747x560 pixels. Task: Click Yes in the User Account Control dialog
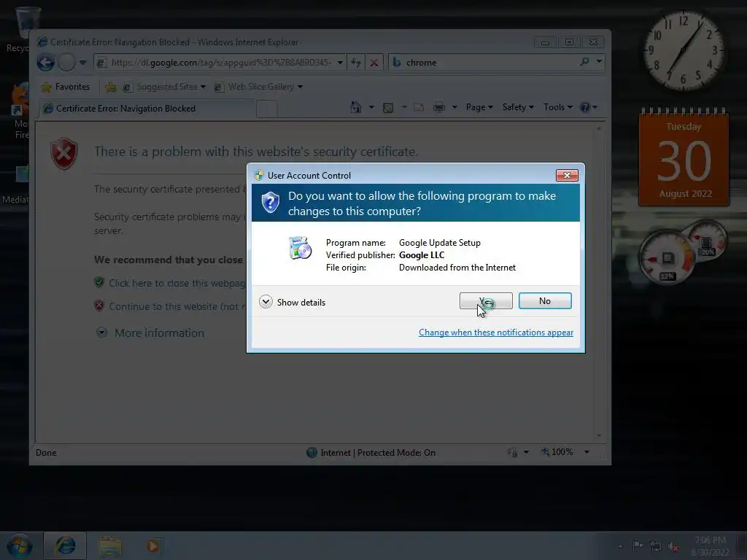[486, 301]
